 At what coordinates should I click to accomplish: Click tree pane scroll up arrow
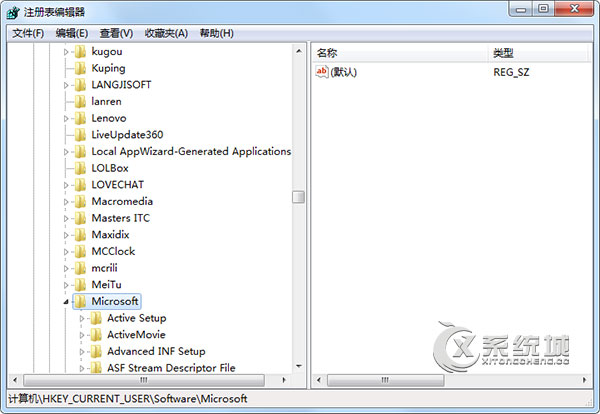click(299, 51)
